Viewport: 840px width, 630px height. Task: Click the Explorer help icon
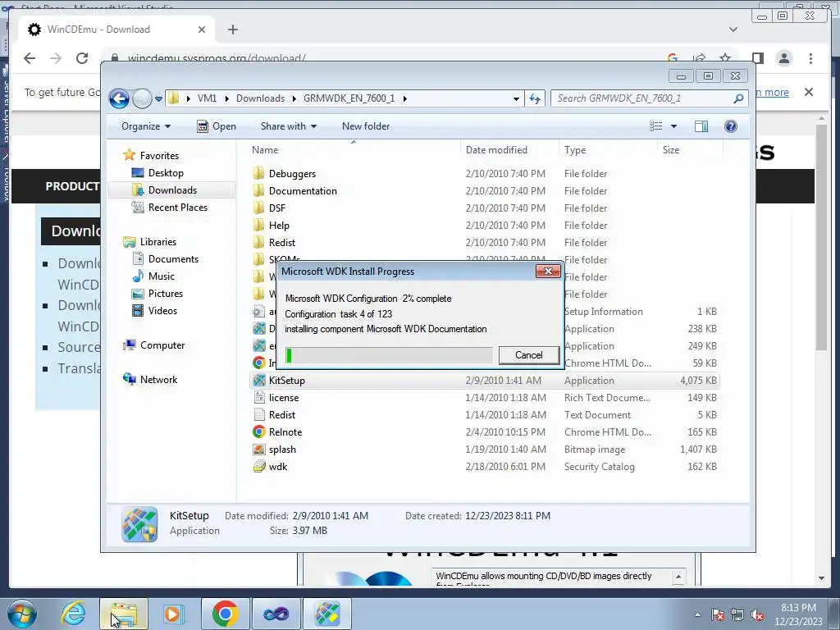pos(731,126)
